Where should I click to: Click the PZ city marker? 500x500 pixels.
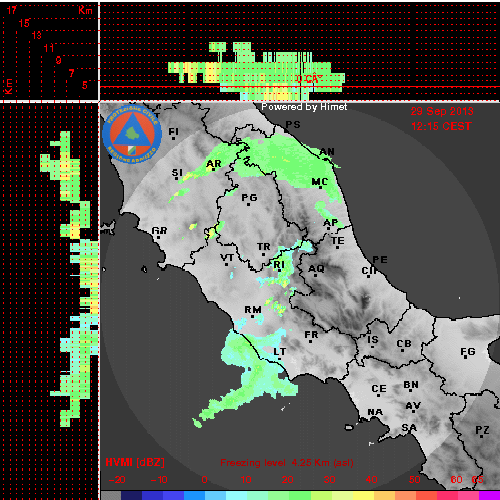pos(482,436)
